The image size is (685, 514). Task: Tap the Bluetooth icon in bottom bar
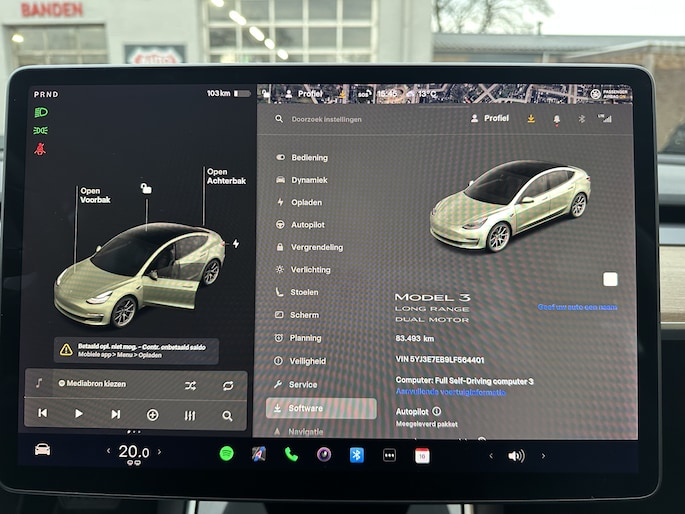356,455
